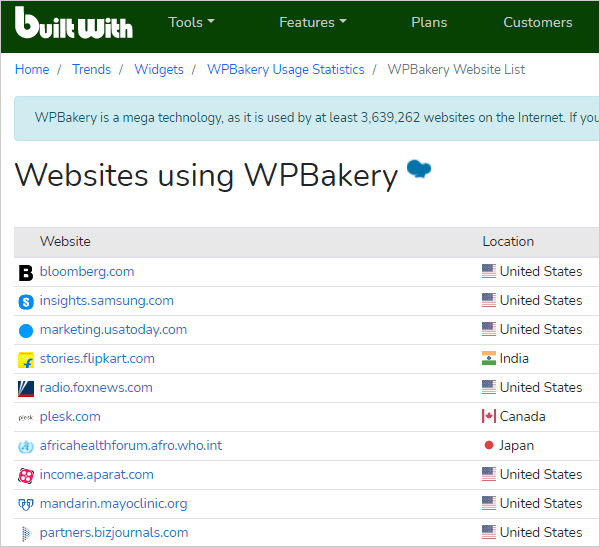Click the WPBakery mega technology info banner
600x547 pixels.
(307, 118)
